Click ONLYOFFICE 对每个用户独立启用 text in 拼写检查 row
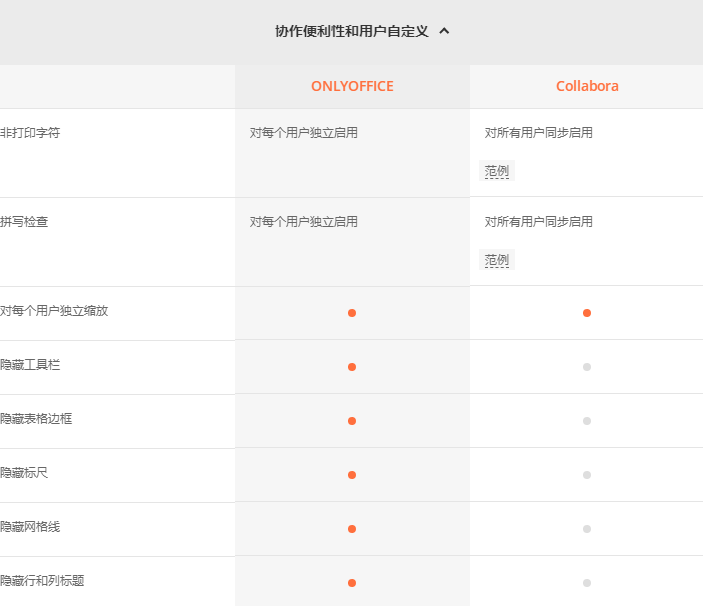Screen dimensions: 703x606 coord(304,222)
